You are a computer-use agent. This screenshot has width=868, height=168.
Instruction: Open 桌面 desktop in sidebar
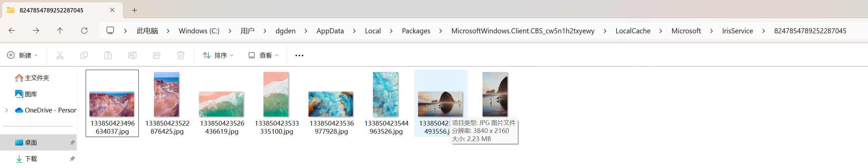tap(31, 143)
